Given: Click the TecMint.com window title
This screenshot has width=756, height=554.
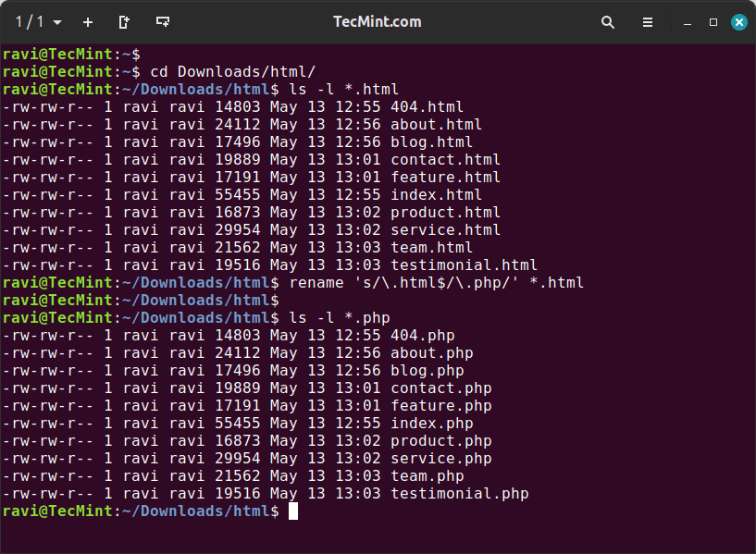Looking at the screenshot, I should 378,21.
